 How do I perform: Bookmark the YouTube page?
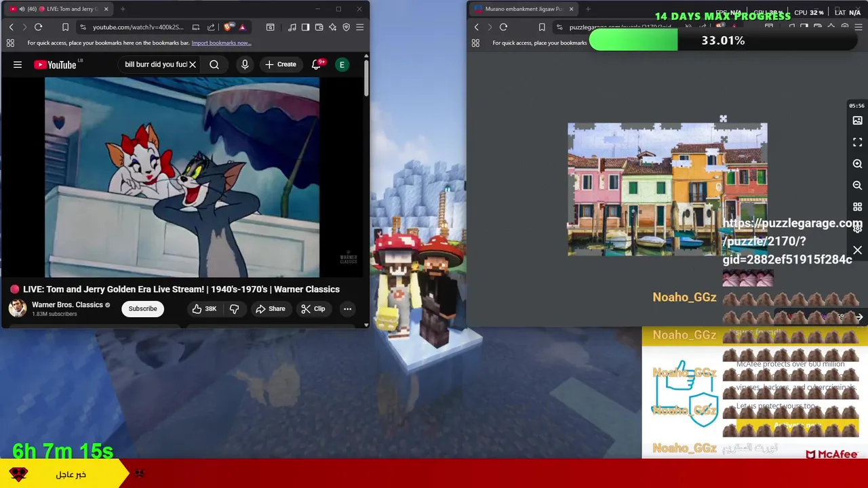coord(65,27)
